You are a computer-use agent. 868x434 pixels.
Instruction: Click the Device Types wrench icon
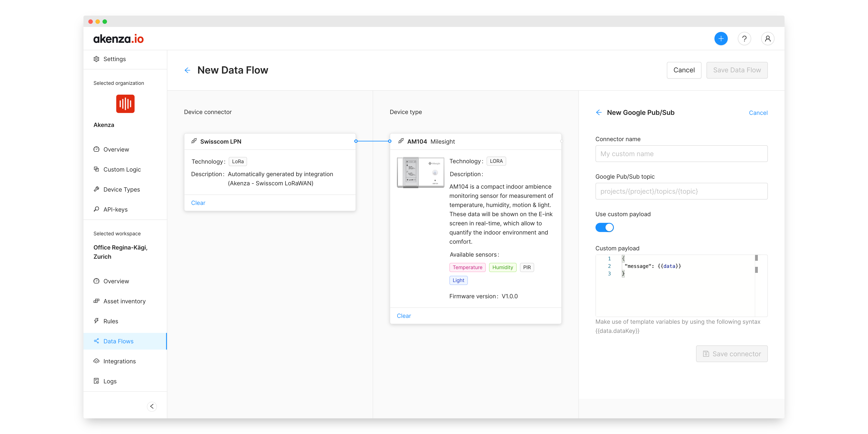tap(96, 189)
